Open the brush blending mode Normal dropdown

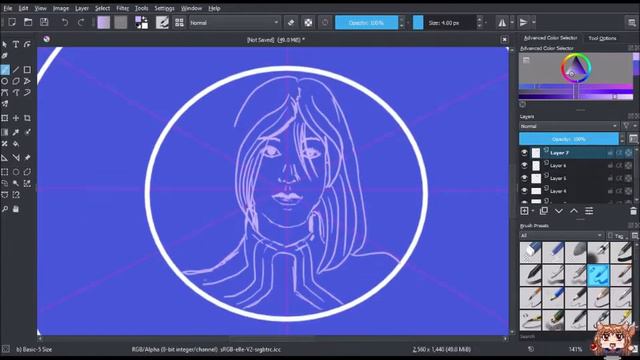(234, 22)
